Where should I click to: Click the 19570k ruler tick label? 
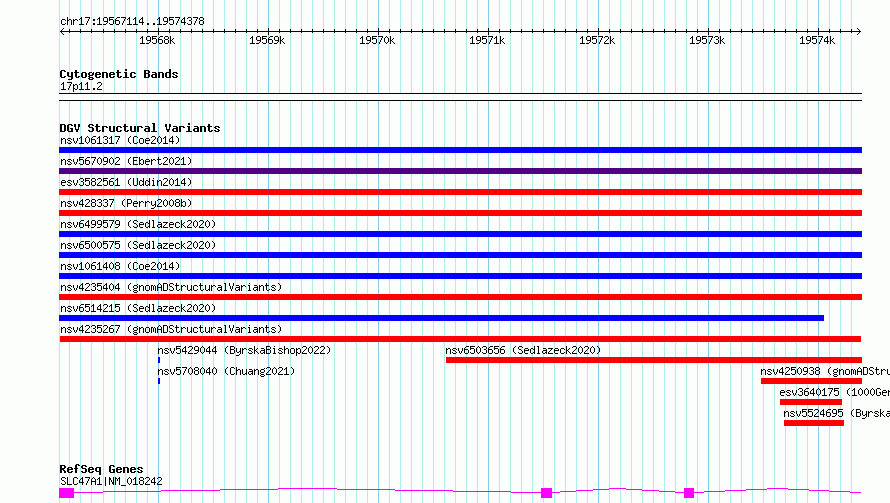tap(377, 40)
